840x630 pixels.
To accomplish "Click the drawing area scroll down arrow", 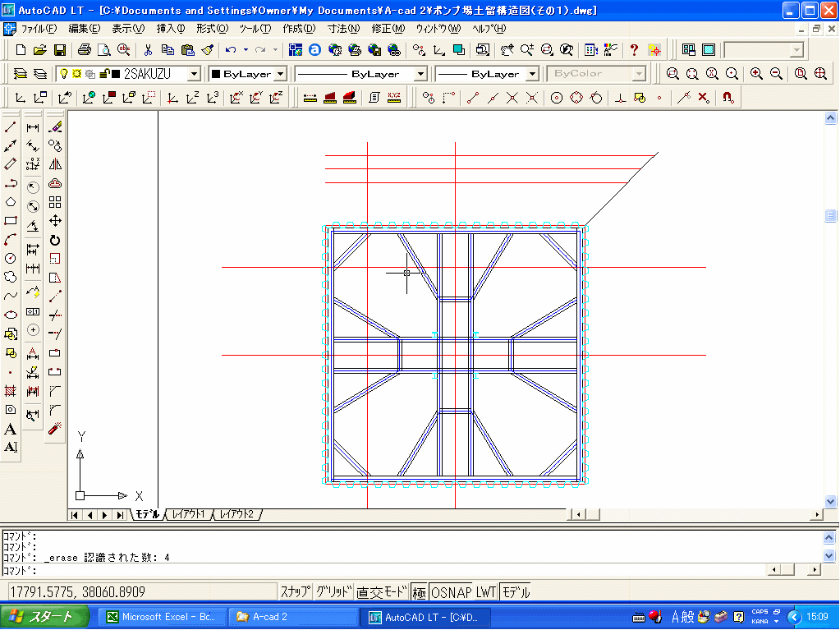I will point(830,501).
